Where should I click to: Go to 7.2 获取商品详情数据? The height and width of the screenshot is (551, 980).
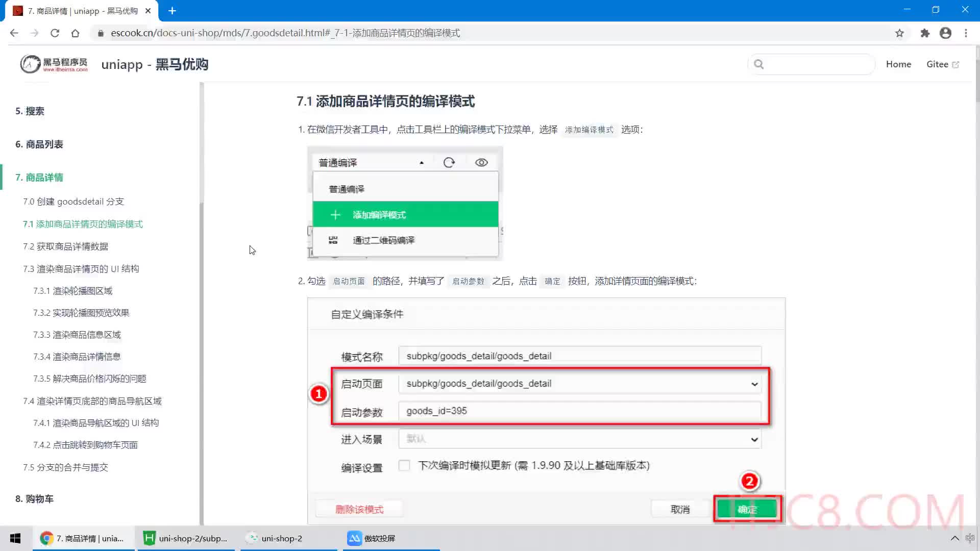point(65,246)
